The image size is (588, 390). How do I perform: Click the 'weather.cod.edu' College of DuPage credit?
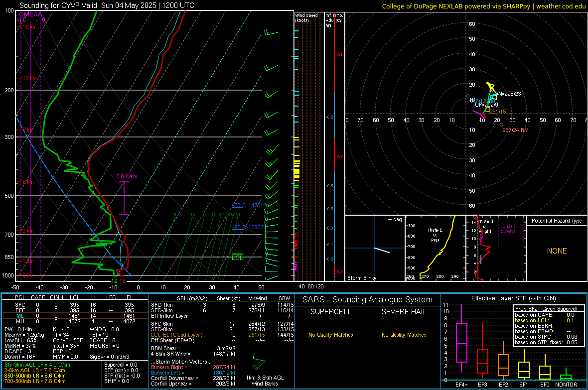(x=561, y=6)
